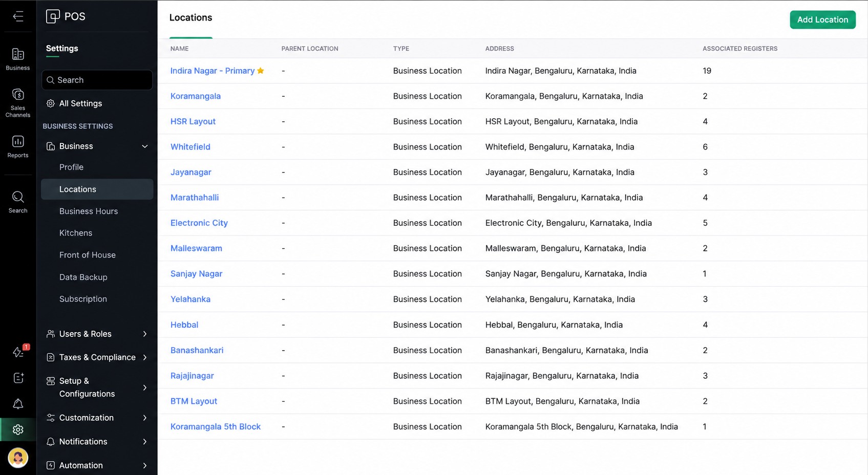The height and width of the screenshot is (475, 868).
Task: Expand the Notifications chevron
Action: click(145, 442)
